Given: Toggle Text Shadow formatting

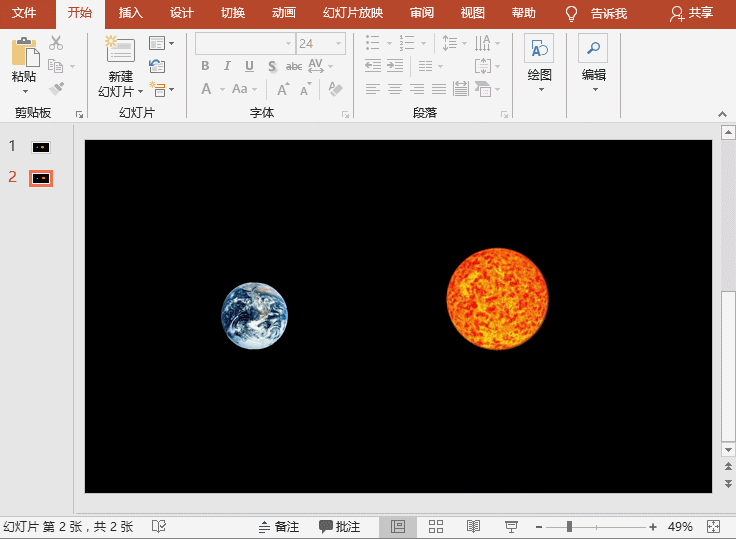Looking at the screenshot, I should (272, 66).
